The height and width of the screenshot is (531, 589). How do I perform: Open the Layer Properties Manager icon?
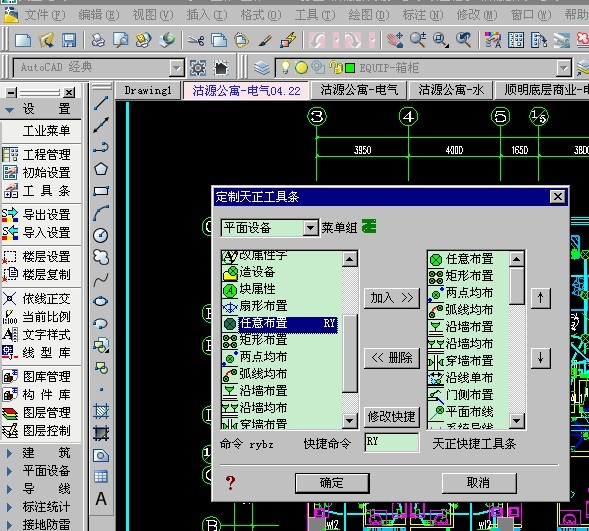[261, 68]
